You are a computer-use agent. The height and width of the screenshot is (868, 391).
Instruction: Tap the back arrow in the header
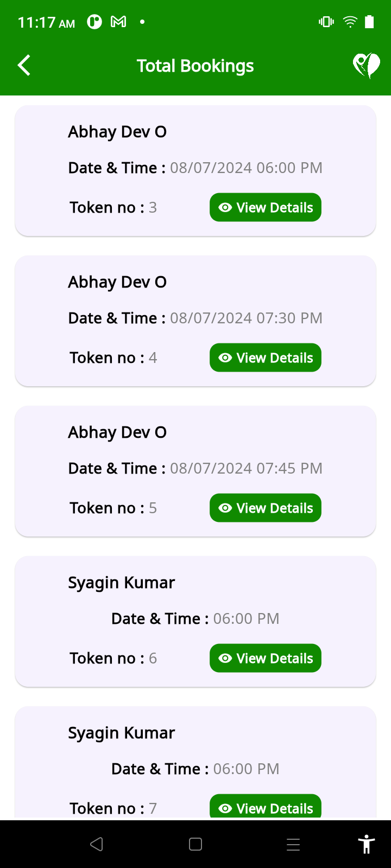[x=24, y=66]
